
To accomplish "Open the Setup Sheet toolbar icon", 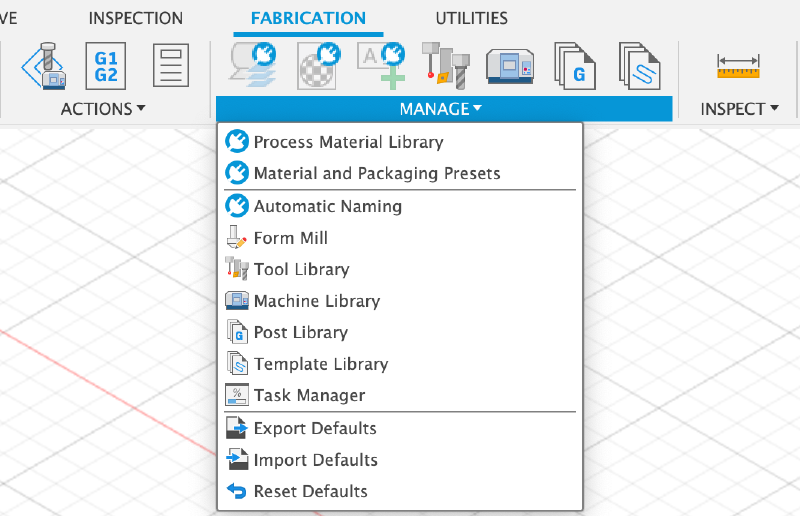I will [x=171, y=65].
